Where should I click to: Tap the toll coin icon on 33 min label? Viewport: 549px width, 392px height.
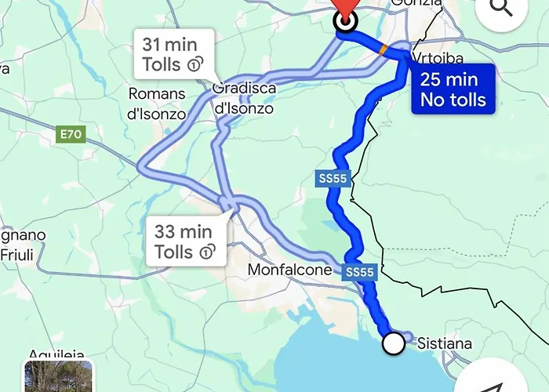(x=207, y=252)
